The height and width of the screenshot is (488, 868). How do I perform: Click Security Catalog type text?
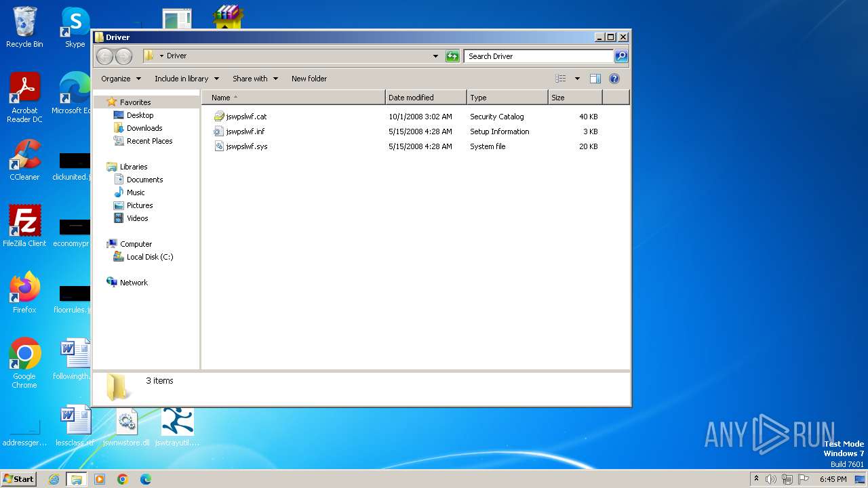pos(496,117)
